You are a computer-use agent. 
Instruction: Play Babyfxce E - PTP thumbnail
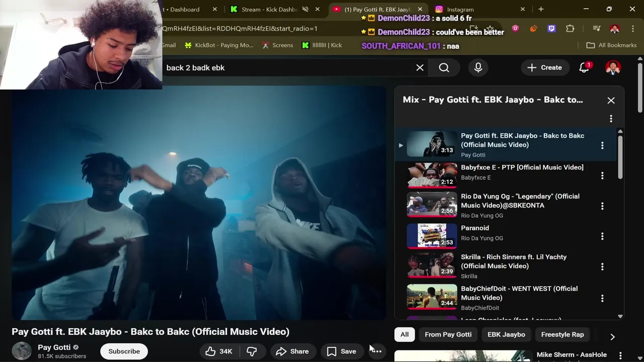[432, 175]
